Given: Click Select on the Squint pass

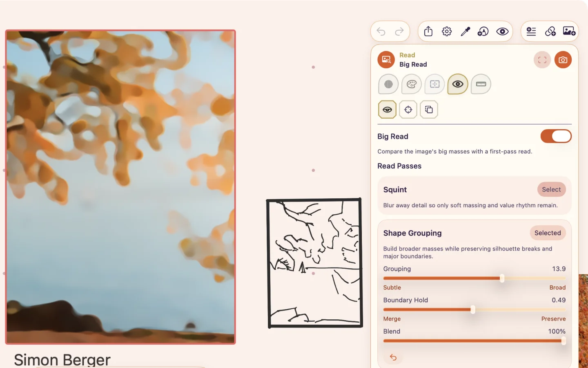Looking at the screenshot, I should coord(551,189).
